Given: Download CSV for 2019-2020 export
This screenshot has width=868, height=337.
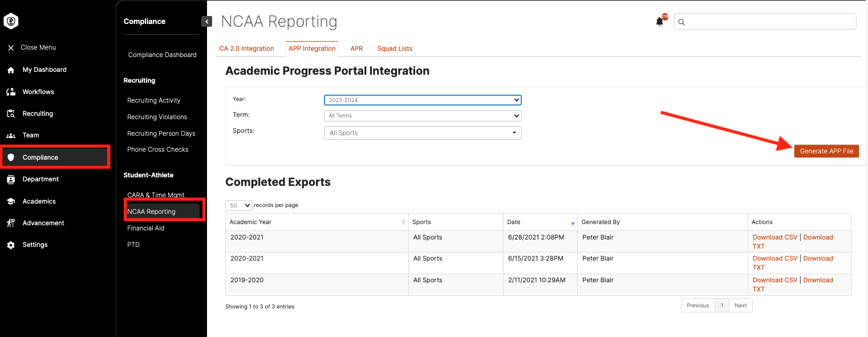Looking at the screenshot, I should [775, 281].
